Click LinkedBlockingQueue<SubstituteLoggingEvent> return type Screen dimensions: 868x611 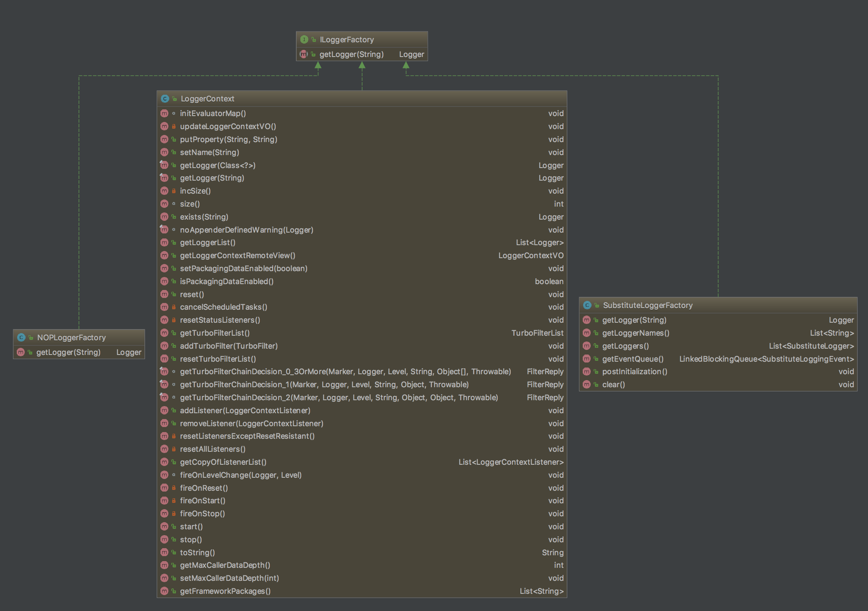(767, 359)
